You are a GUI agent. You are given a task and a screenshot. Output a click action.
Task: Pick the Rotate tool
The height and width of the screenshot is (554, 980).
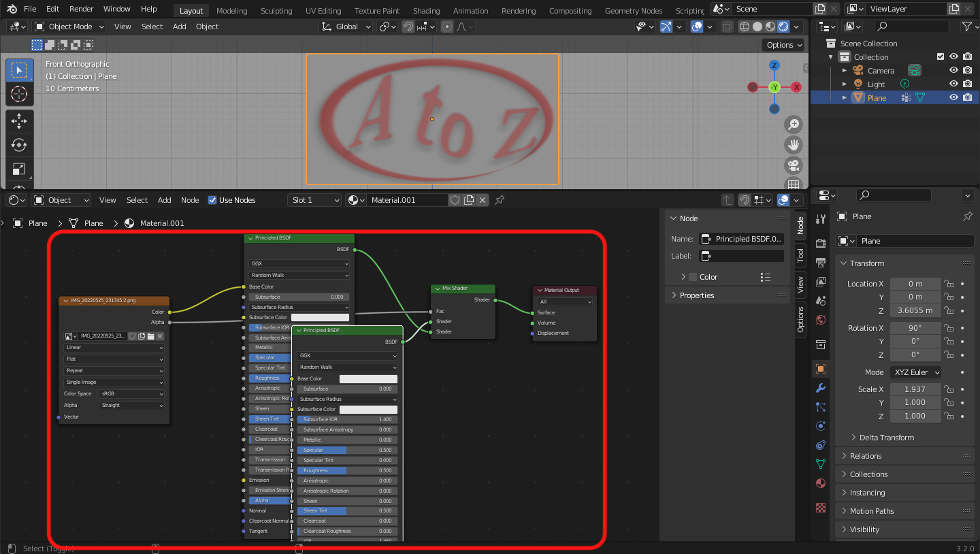pyautogui.click(x=19, y=145)
